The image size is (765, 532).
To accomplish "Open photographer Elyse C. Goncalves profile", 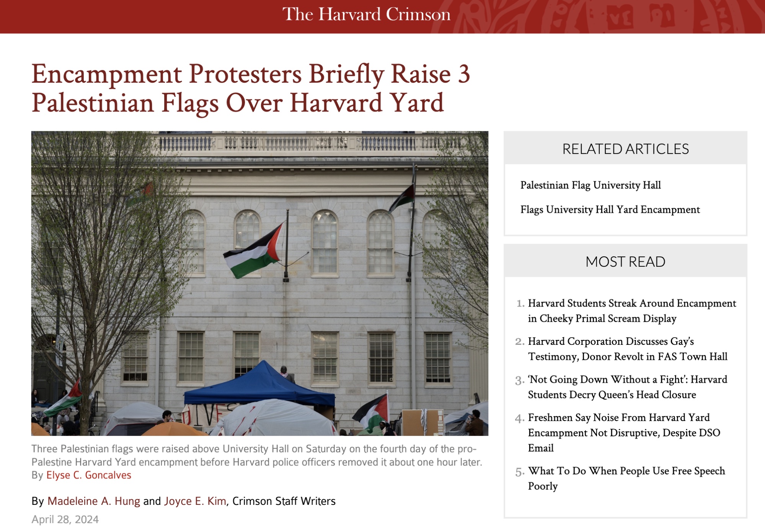I will (88, 475).
